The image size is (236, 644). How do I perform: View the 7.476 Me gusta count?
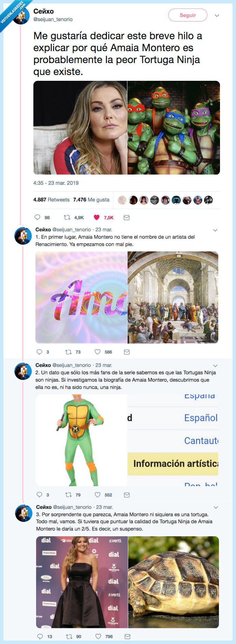pyautogui.click(x=91, y=200)
